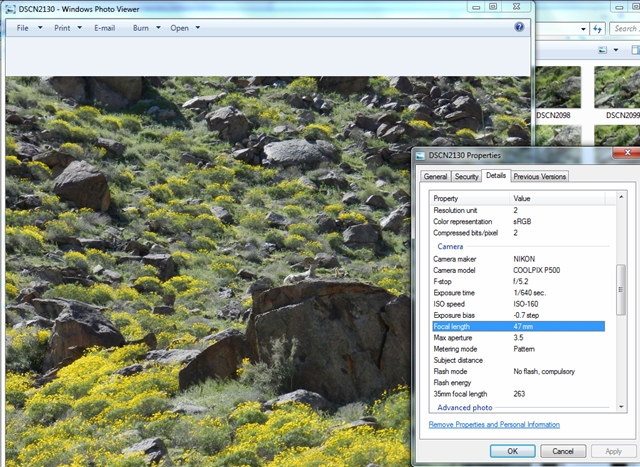Click the Properties dialog title bar icon

click(x=420, y=156)
